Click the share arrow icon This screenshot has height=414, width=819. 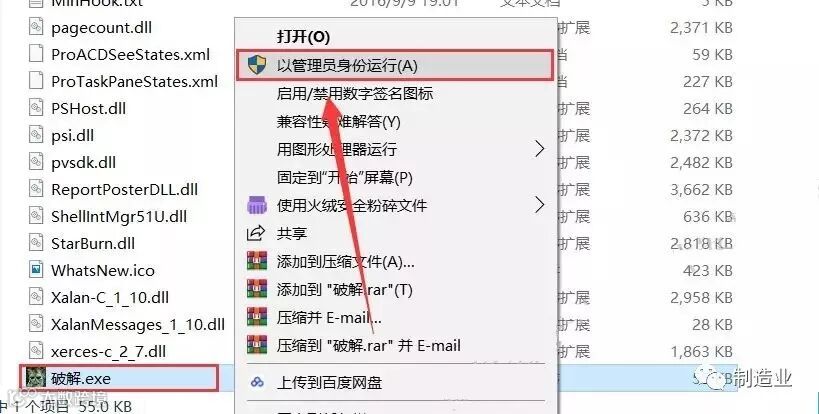[256, 233]
